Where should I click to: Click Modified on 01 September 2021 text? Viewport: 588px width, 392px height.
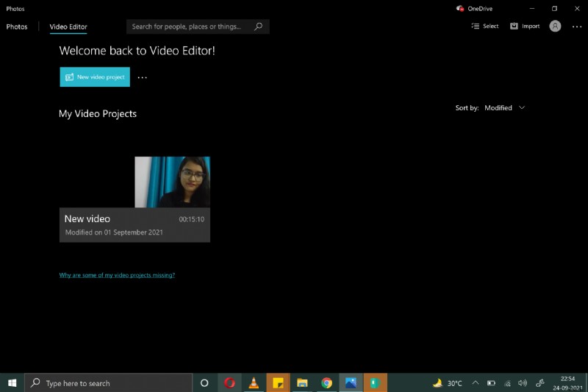[114, 232]
